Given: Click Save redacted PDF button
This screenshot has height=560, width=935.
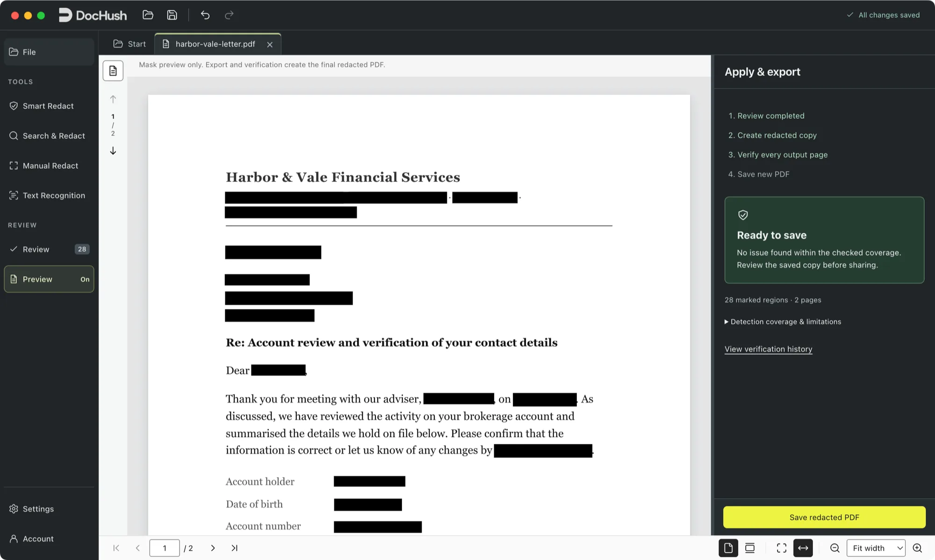Looking at the screenshot, I should [824, 517].
